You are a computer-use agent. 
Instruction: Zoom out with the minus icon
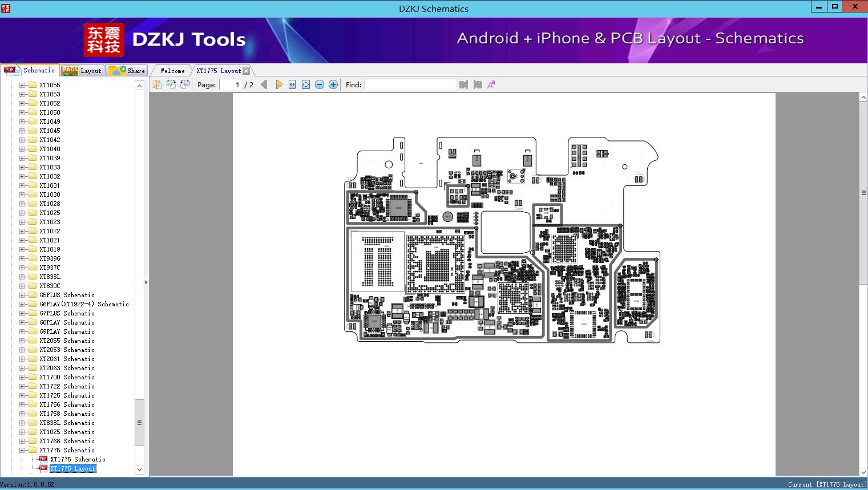click(x=320, y=84)
